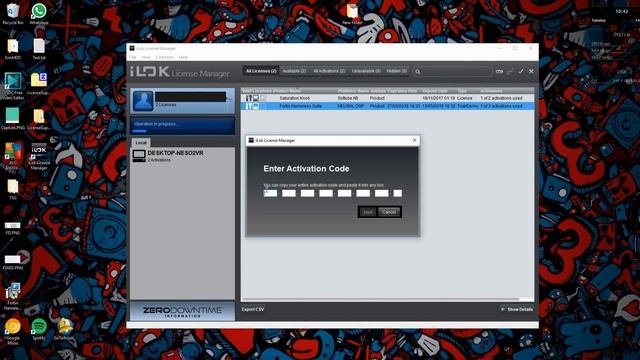This screenshot has height=360, width=640.
Task: Expand the user account dropdown arrow
Action: pyautogui.click(x=230, y=99)
